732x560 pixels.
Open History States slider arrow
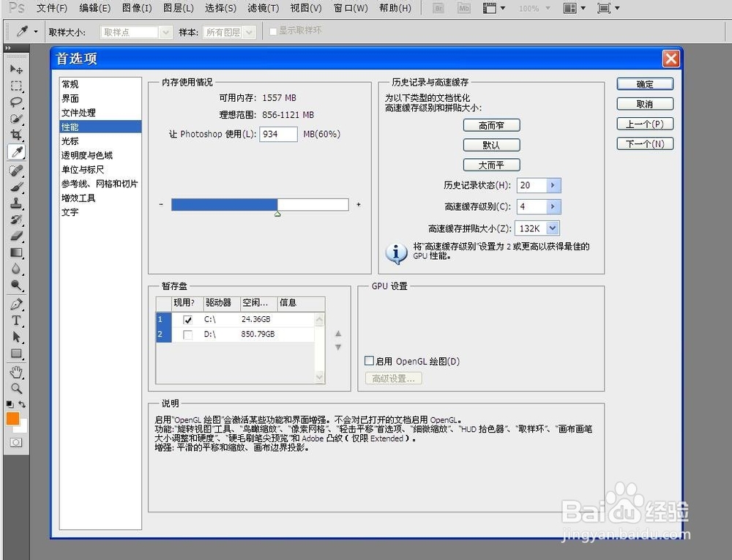pyautogui.click(x=553, y=185)
